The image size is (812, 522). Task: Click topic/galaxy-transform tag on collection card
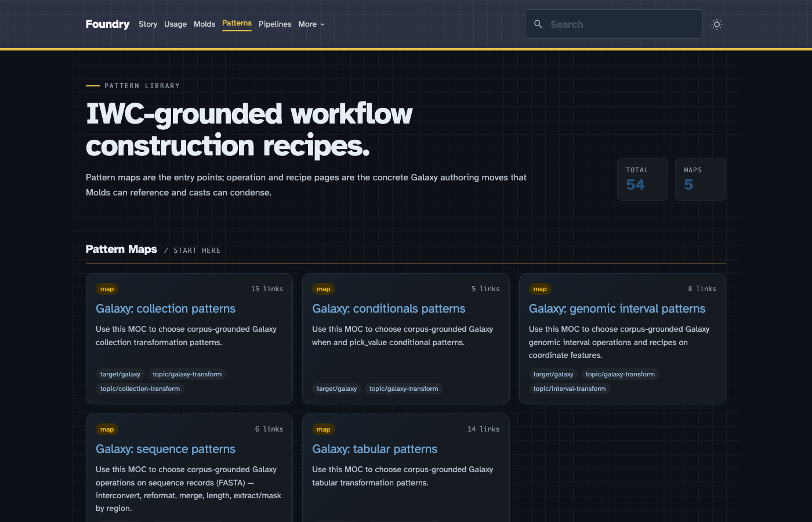(x=187, y=374)
